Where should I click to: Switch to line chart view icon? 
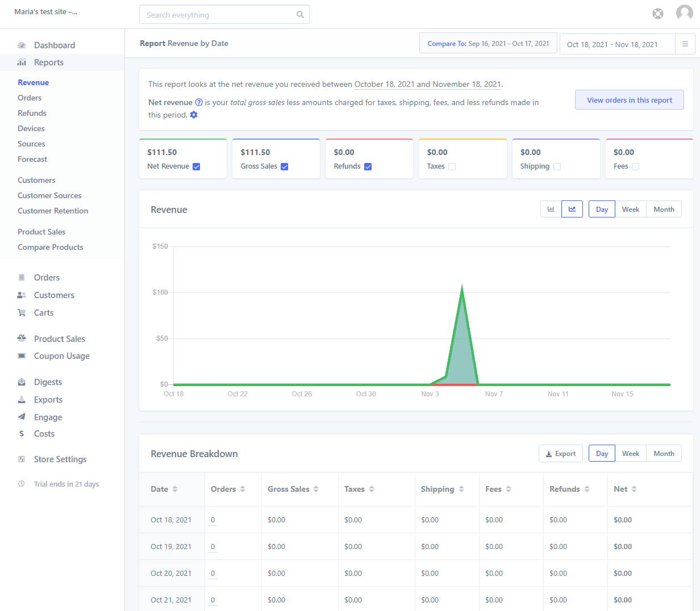572,209
